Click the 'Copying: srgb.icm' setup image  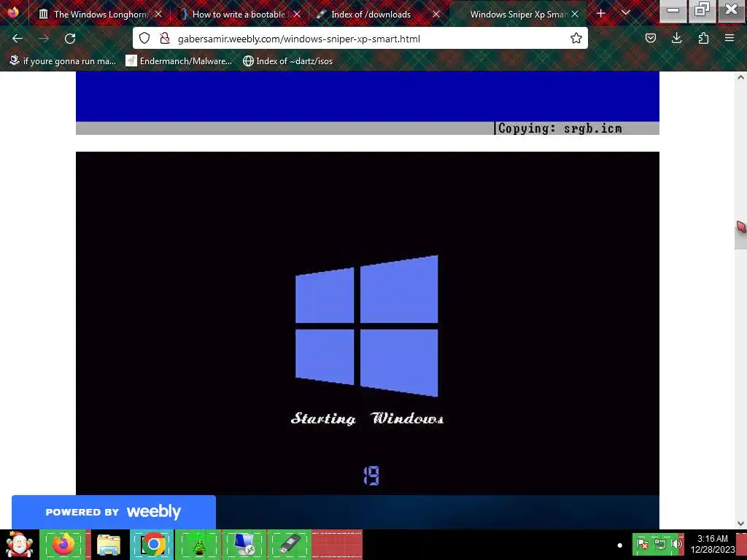[368, 104]
